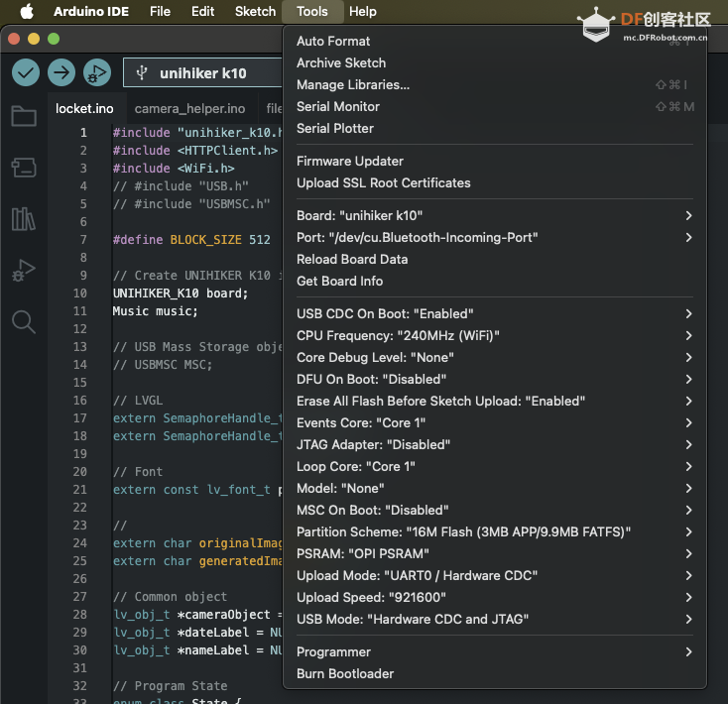
Task: Expand Events Core: "Core 1" submenu
Action: pyautogui.click(x=495, y=422)
